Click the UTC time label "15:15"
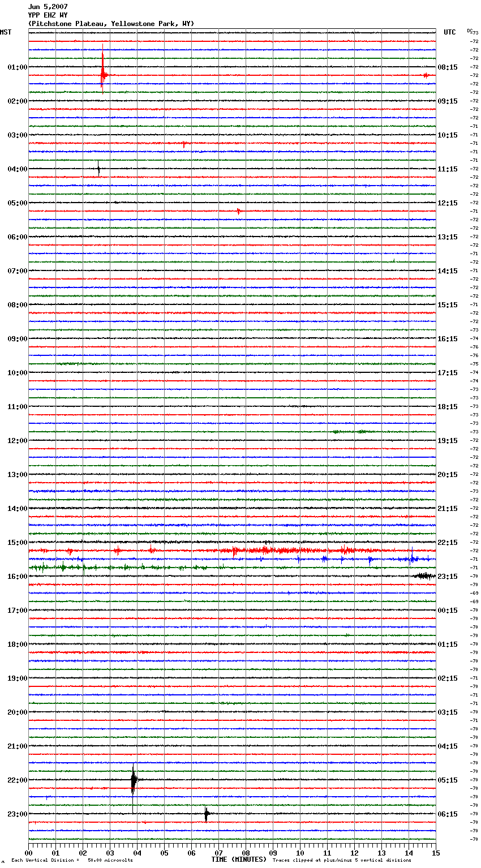This screenshot has width=481, height=868. (x=448, y=304)
